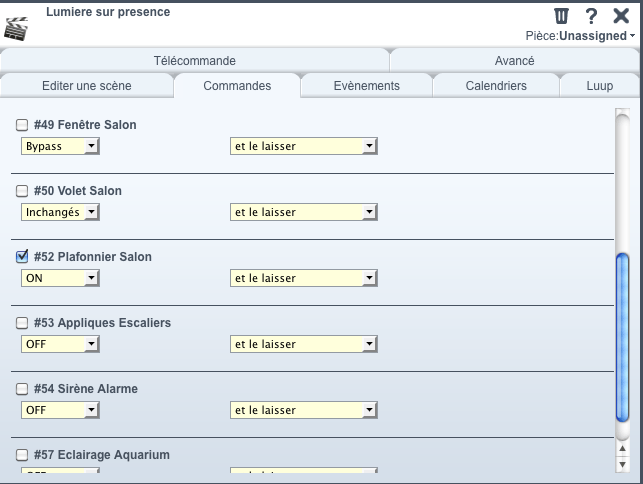Enable #49 Fenêtre Salon checkbox
The width and height of the screenshot is (643, 484).
pos(22,125)
